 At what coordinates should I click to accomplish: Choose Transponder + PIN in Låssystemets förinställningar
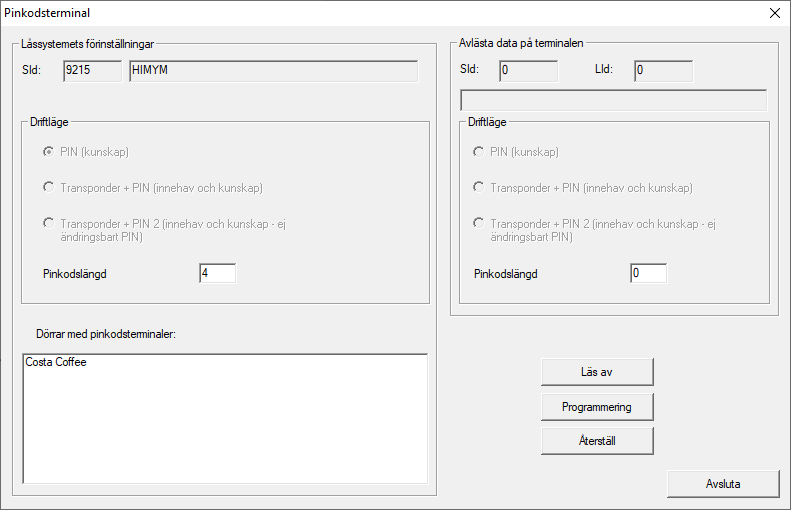point(47,187)
